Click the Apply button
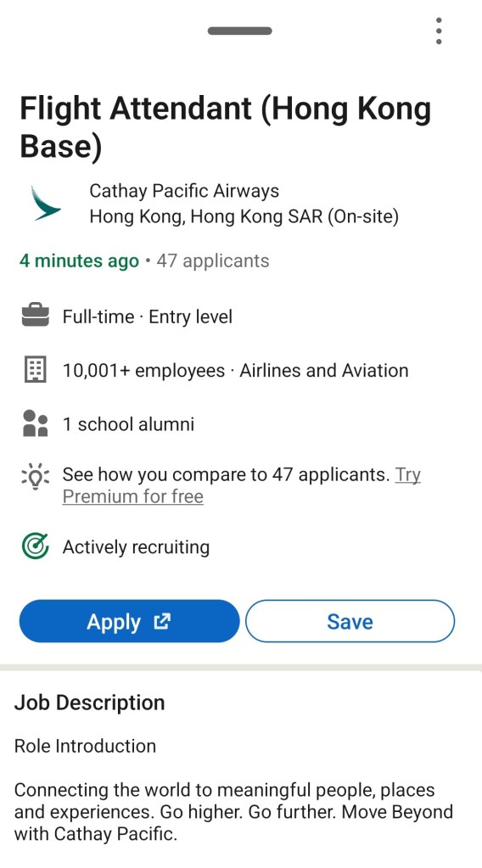The height and width of the screenshot is (868, 482). click(130, 621)
